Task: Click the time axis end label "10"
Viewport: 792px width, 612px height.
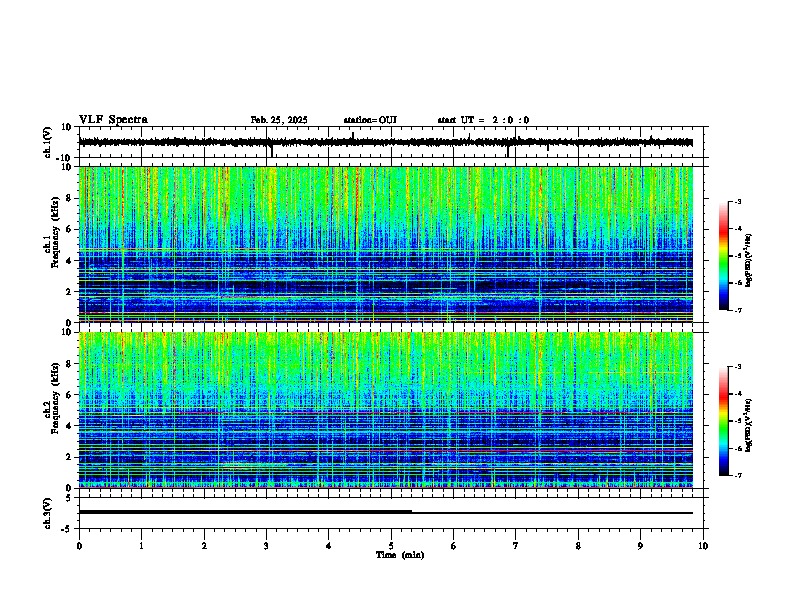Action: 703,546
